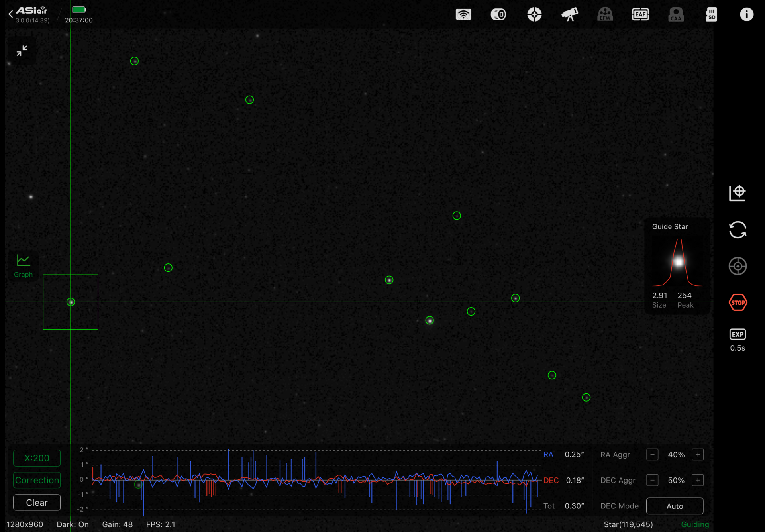Stop guiding with the STOP icon
The image size is (765, 532).
click(738, 302)
